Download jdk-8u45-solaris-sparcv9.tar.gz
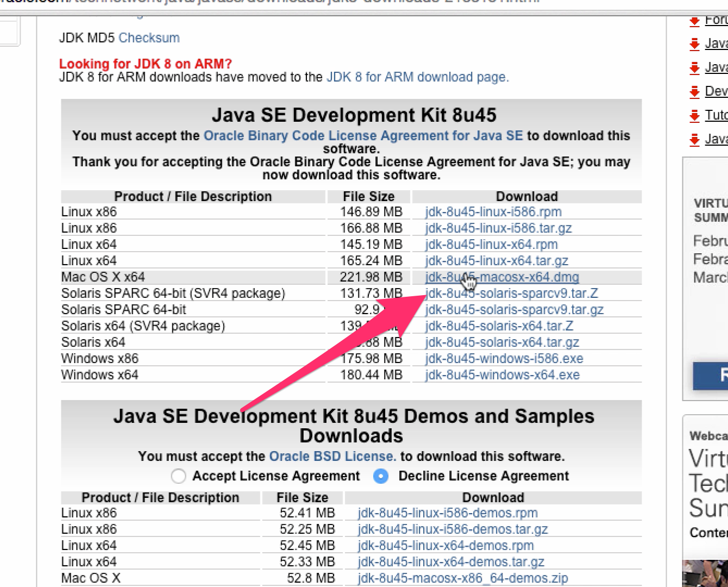 point(514,310)
